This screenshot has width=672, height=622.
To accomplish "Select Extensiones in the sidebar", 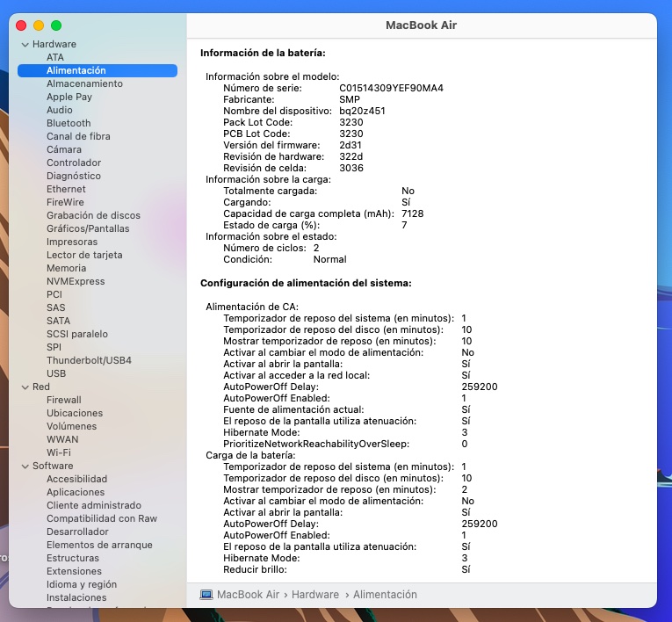I will tap(74, 571).
